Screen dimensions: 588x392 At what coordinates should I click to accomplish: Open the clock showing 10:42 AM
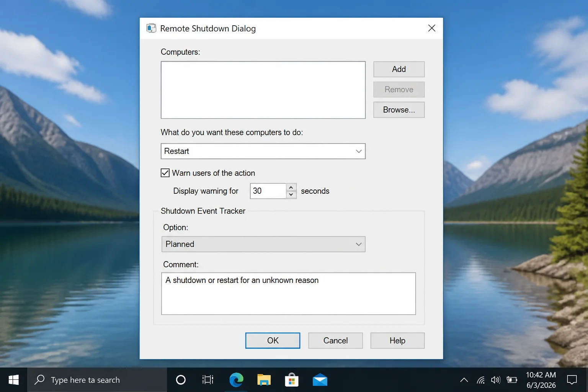click(x=541, y=380)
